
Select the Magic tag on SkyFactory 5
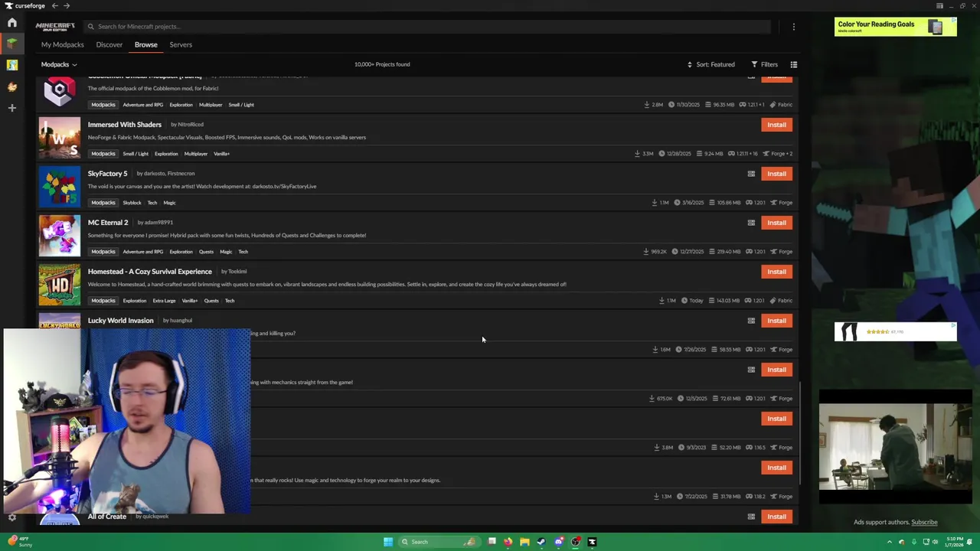point(169,203)
